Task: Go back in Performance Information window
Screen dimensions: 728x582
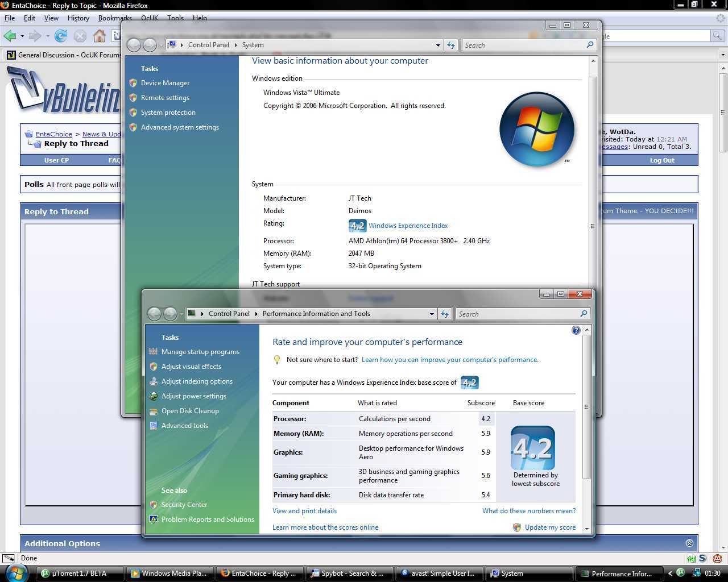Action: point(154,314)
